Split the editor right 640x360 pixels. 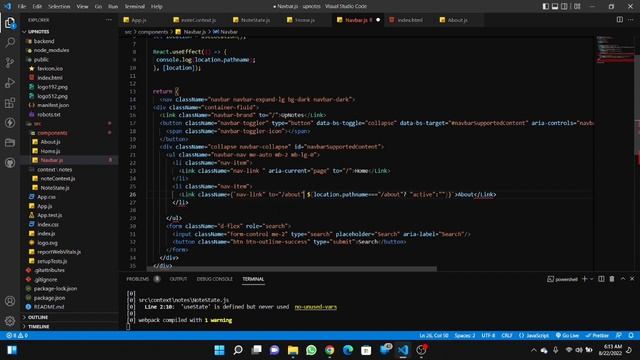pyautogui.click(x=620, y=20)
